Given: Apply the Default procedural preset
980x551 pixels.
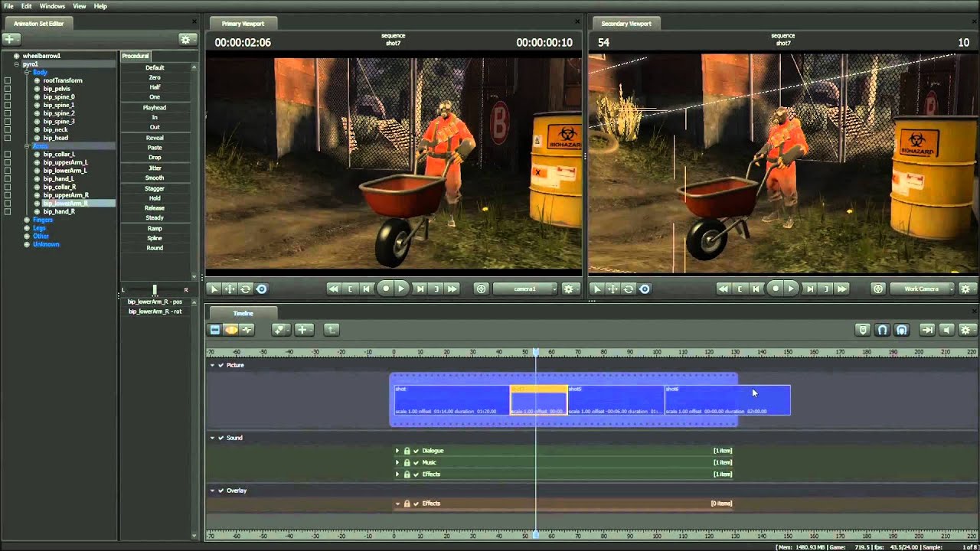Looking at the screenshot, I should point(155,67).
